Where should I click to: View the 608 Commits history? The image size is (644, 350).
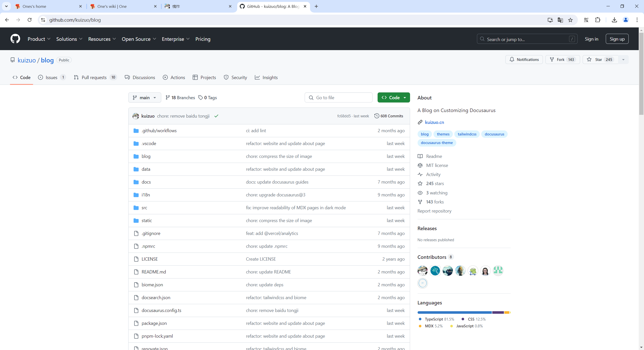point(389,116)
